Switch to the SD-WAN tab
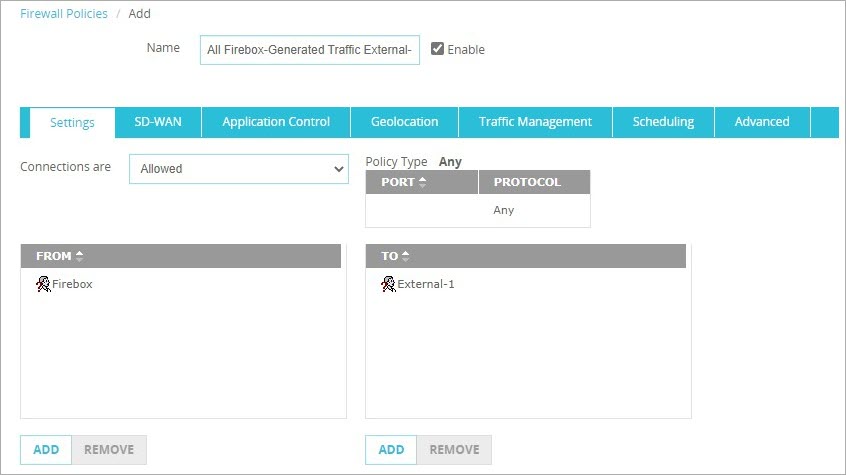Image resolution: width=846 pixels, height=475 pixels. click(158, 122)
